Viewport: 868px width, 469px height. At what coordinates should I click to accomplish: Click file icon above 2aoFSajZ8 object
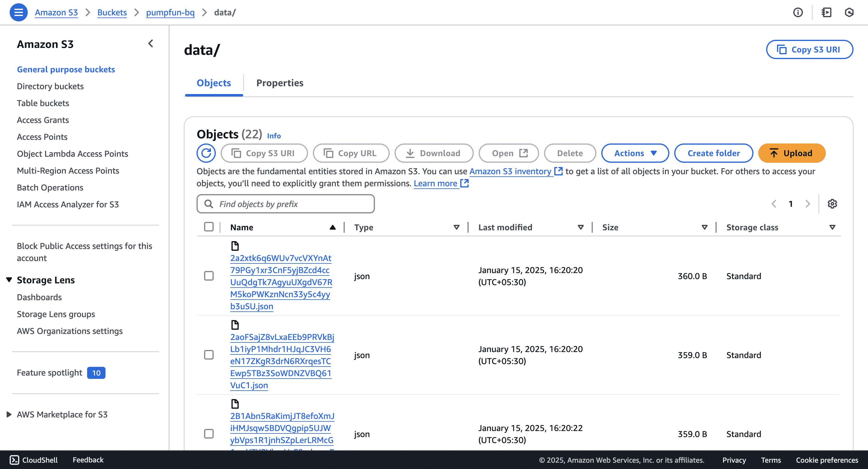(x=235, y=325)
